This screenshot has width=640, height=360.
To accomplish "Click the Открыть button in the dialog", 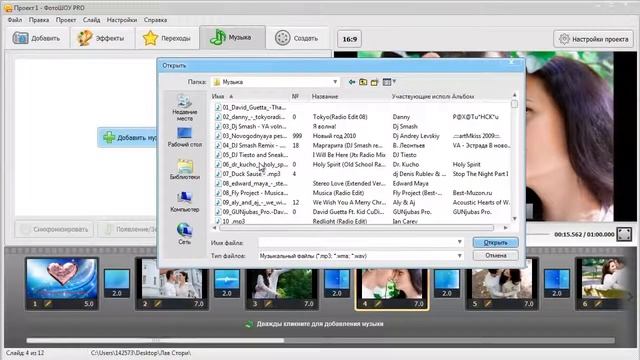I will tap(496, 242).
